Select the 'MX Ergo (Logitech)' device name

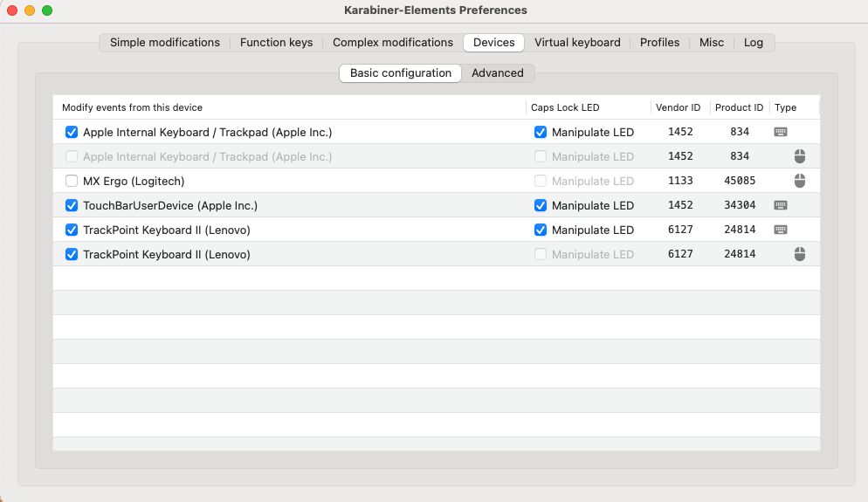[134, 181]
